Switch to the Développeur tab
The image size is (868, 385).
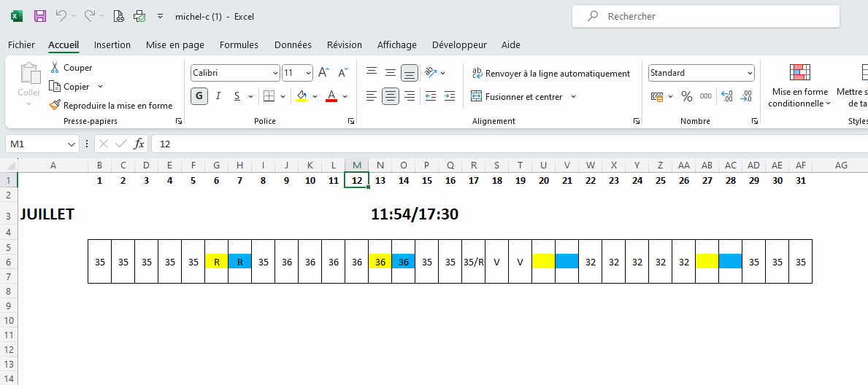[x=459, y=44]
